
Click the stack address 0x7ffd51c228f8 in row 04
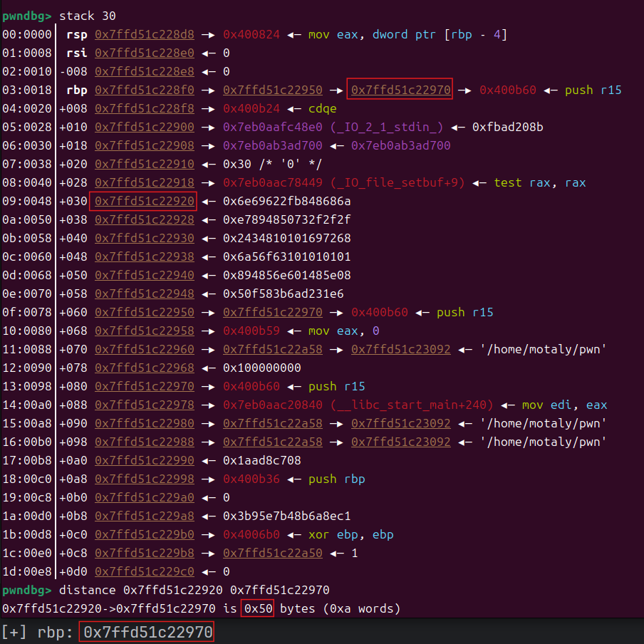coord(145,108)
